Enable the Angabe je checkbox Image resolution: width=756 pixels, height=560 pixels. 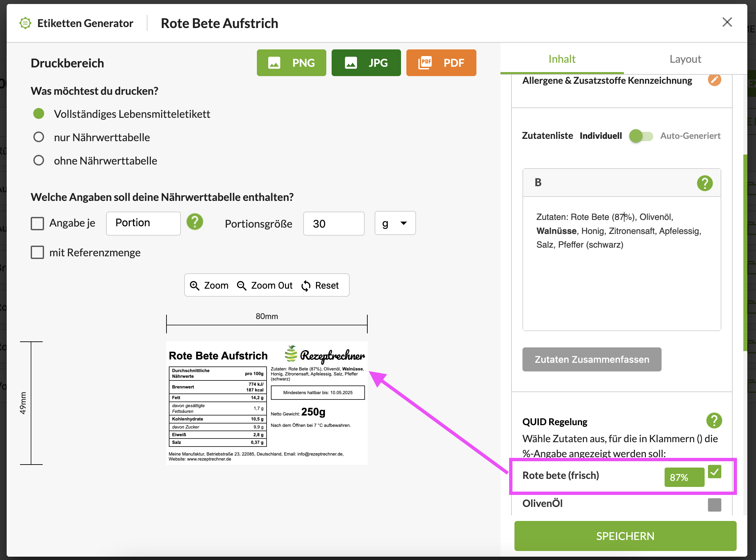[37, 223]
